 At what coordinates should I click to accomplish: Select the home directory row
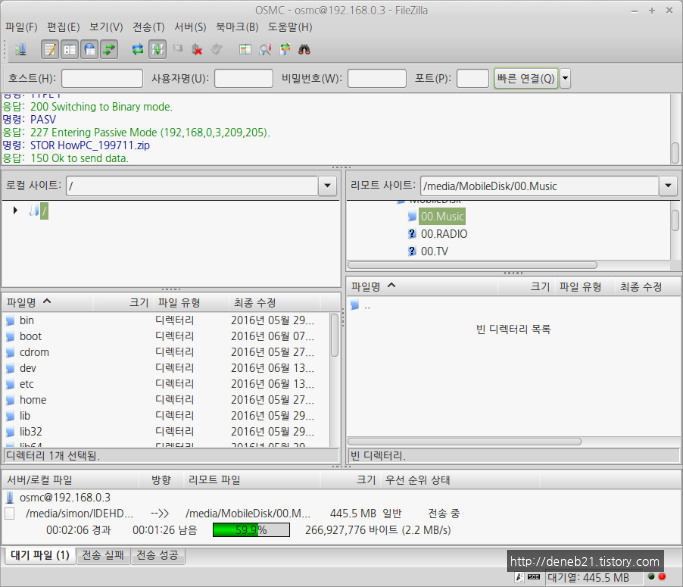click(166, 400)
